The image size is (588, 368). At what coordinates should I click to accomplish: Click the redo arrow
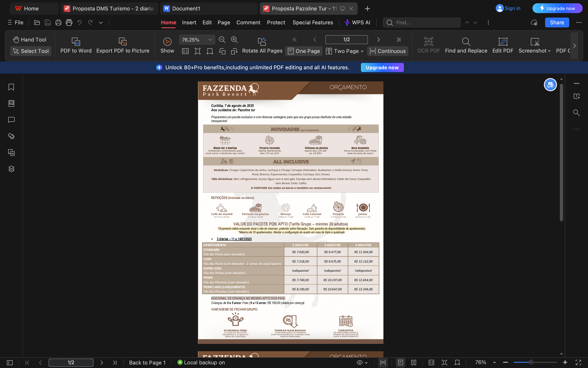point(90,23)
